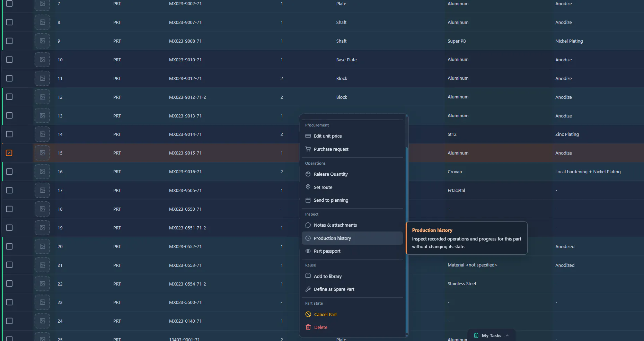Viewport: 644px width, 341px height.
Task: Click the Local hardening + Nickel Plating cell
Action: [x=588, y=172]
